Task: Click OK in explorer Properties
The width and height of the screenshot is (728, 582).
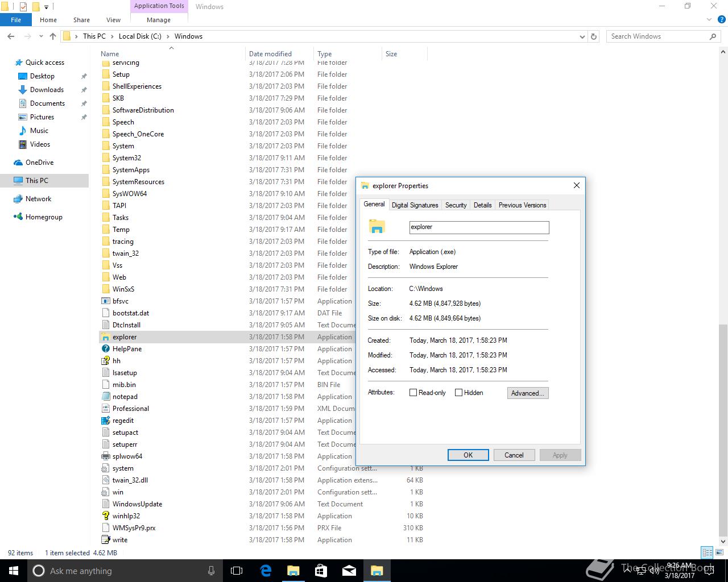Action: pos(468,455)
